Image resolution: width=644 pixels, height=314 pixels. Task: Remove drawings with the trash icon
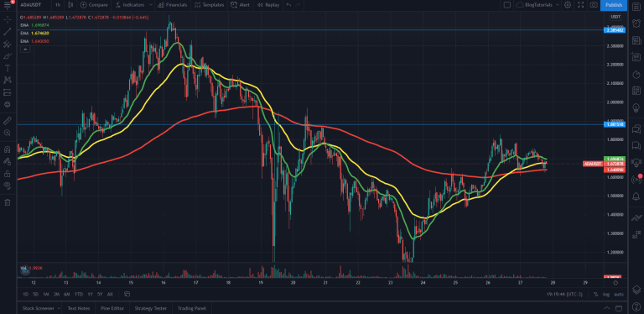[x=7, y=202]
